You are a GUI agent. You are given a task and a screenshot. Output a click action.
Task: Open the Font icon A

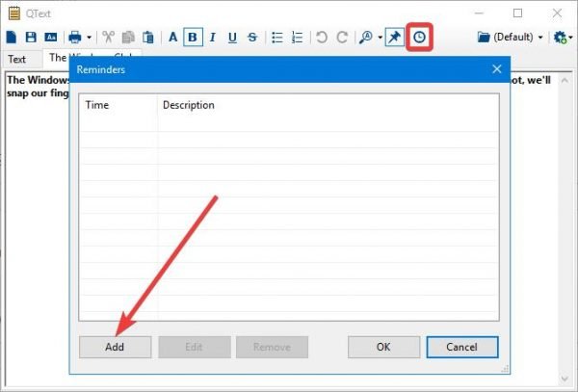tap(172, 38)
